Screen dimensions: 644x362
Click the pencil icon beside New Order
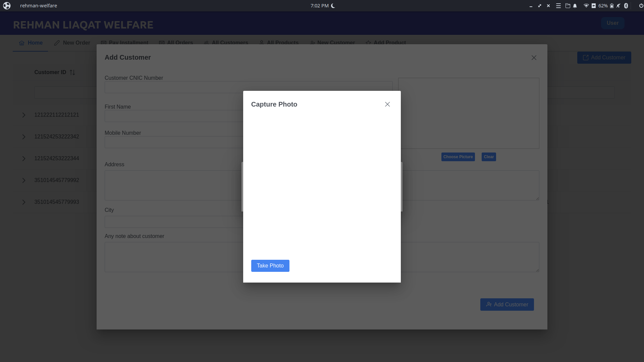tap(57, 43)
